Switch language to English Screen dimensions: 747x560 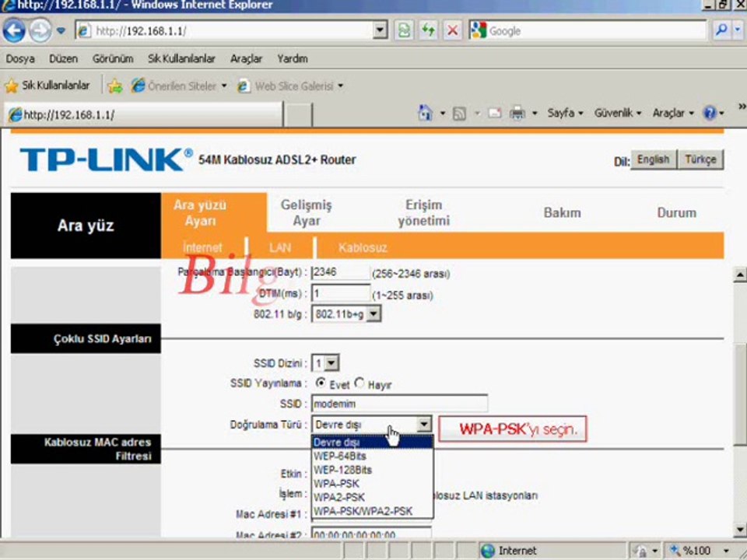[653, 159]
